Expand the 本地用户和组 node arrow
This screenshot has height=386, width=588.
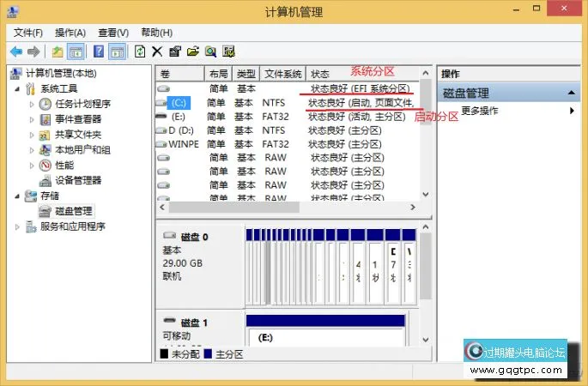[32, 150]
